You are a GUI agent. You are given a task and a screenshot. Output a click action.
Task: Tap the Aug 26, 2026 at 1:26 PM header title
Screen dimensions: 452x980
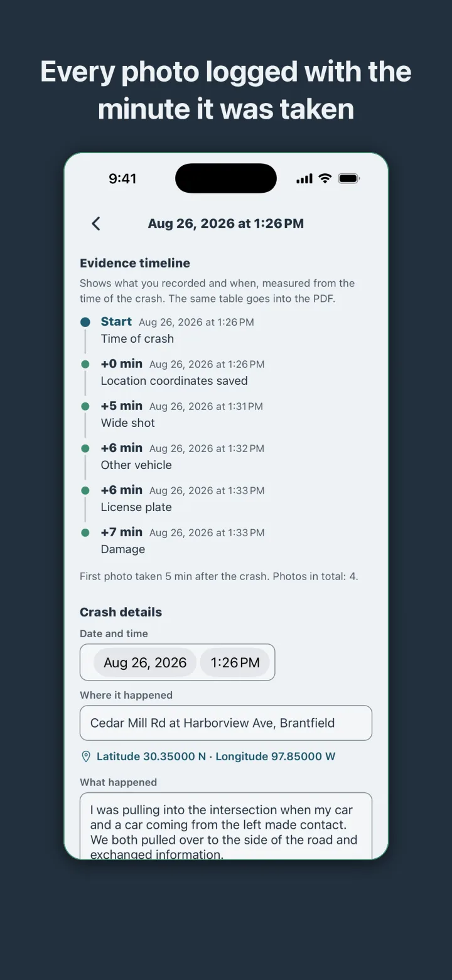(226, 223)
